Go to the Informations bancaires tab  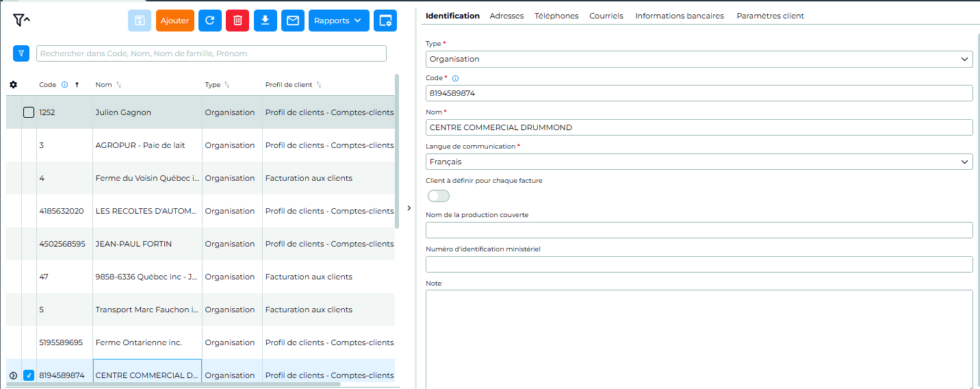(x=680, y=16)
